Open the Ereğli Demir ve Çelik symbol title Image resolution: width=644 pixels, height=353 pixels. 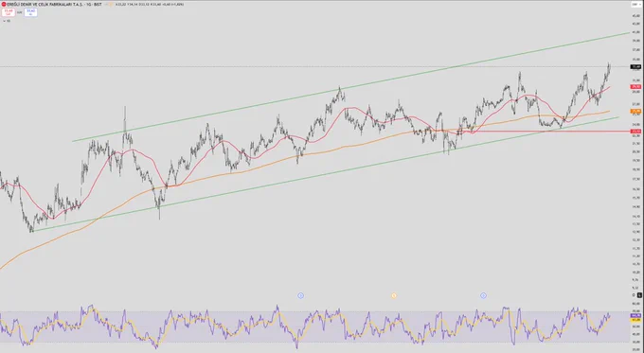coord(54,4)
